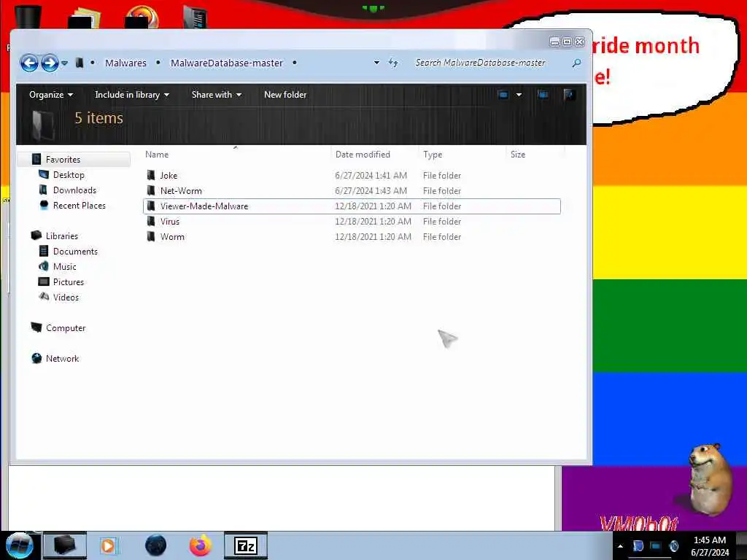Open the dark globe browser taskbar icon
747x560 pixels.
[155, 545]
